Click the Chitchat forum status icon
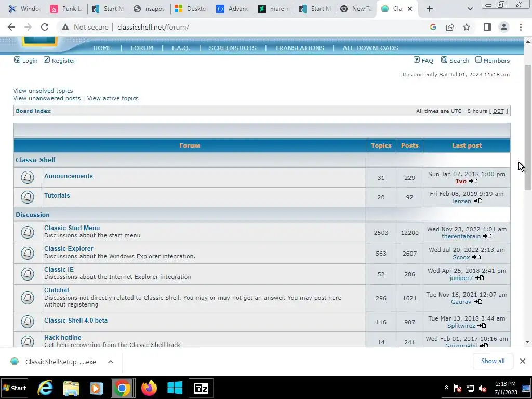The image size is (532, 399). (28, 298)
